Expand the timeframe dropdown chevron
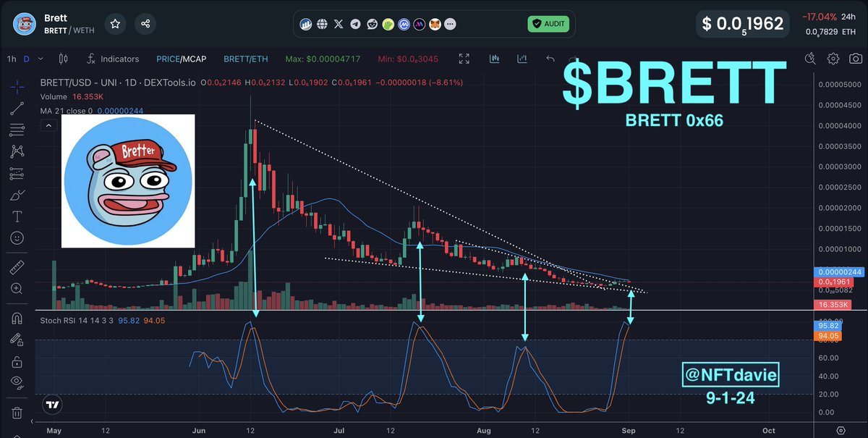The width and height of the screenshot is (868, 438). pyautogui.click(x=40, y=59)
